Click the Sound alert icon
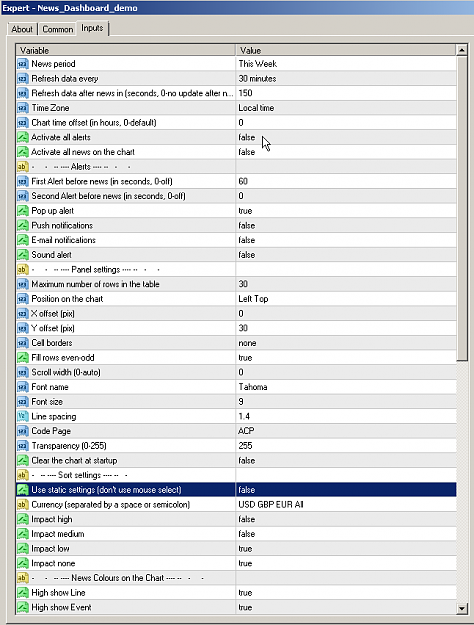Screen dimensions: 474x625 [23, 255]
